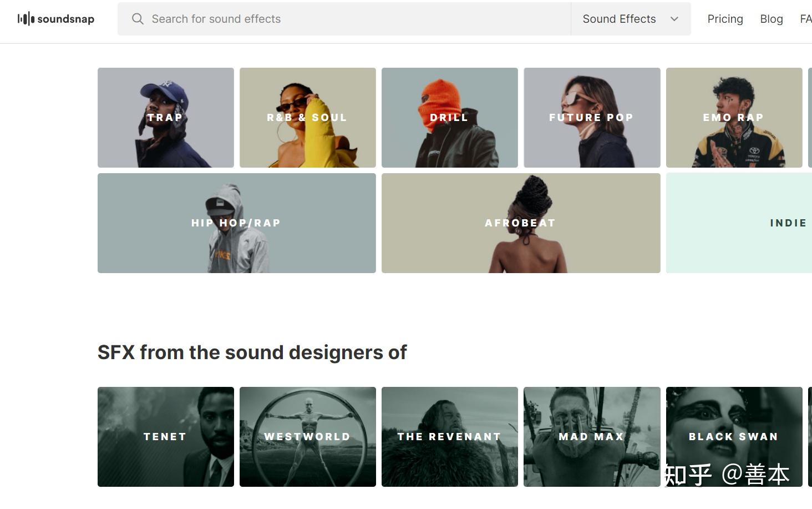
Task: Click the 'SFX from the sound designers of' heading
Action: click(252, 352)
